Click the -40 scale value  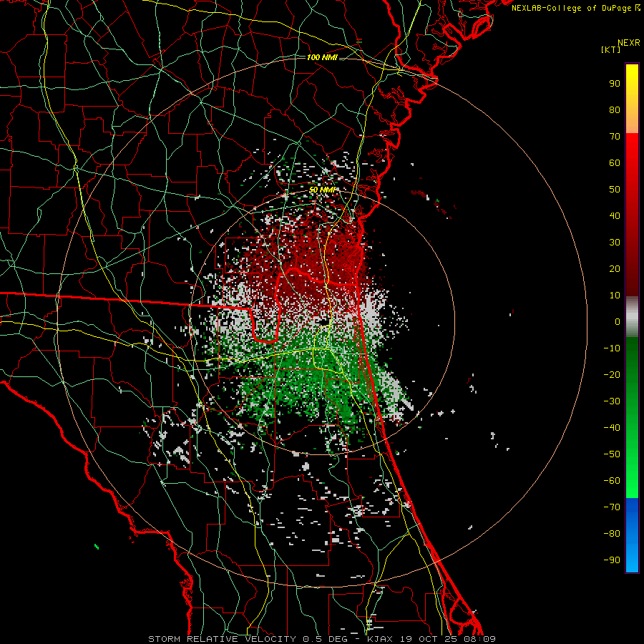coord(612,428)
